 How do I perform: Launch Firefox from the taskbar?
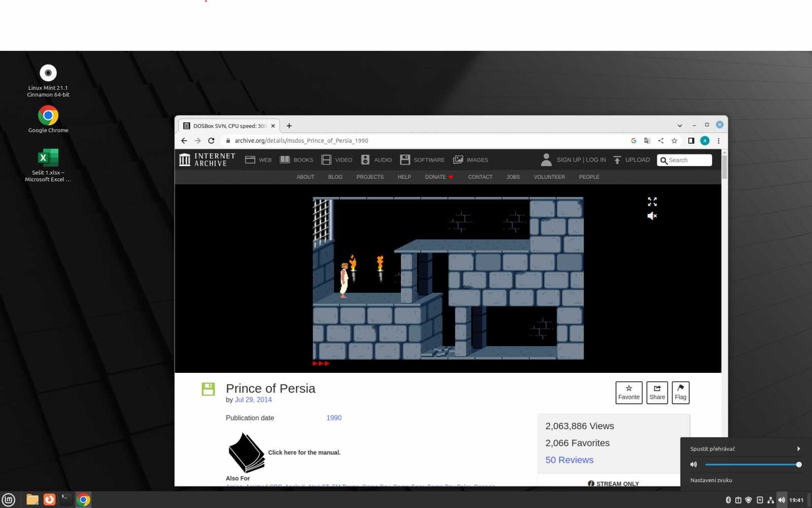tap(49, 500)
